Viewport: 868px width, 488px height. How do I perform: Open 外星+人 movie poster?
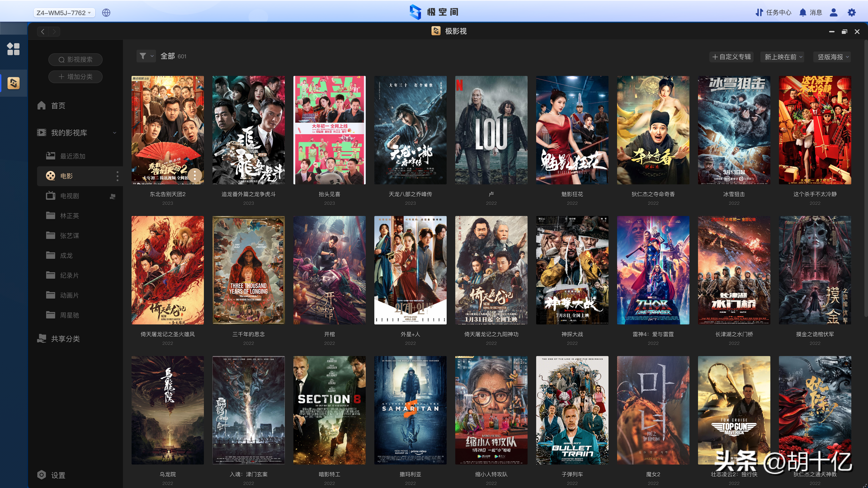pos(410,270)
